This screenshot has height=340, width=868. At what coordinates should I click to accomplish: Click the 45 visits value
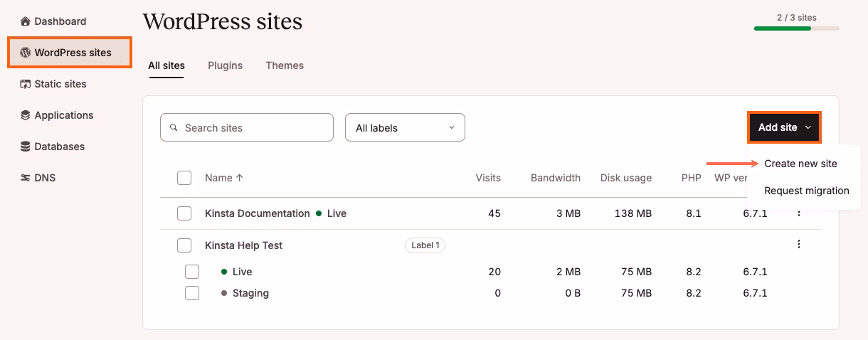pos(494,213)
